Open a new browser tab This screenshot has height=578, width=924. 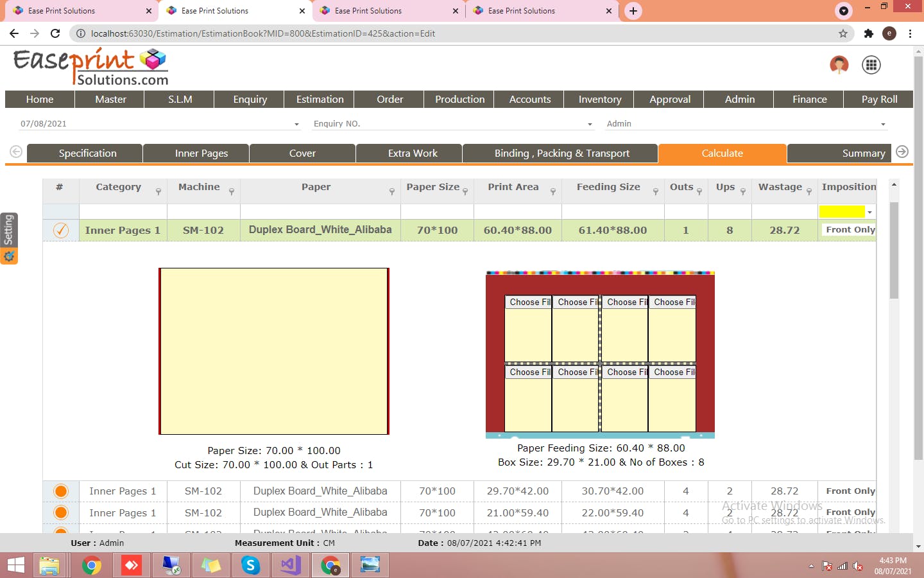[633, 11]
